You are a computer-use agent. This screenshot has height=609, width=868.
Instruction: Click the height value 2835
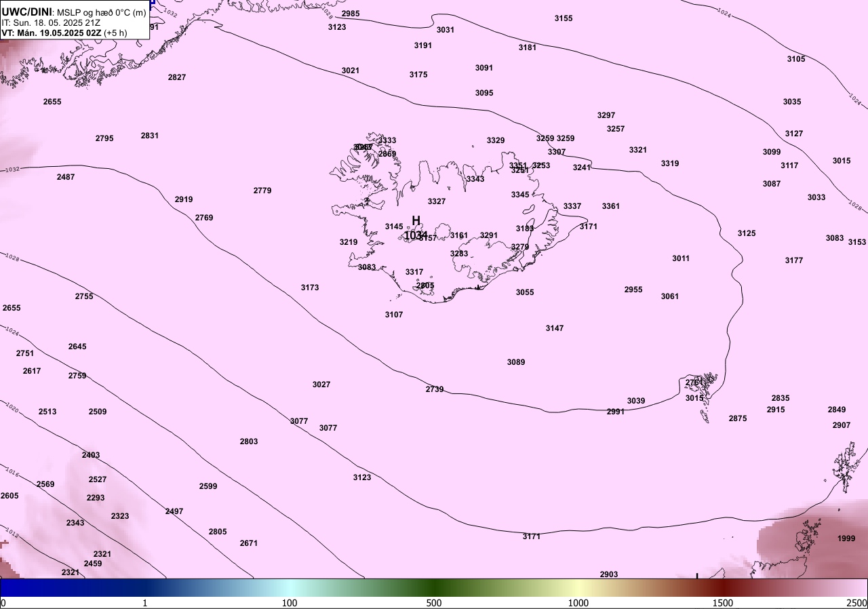tap(781, 398)
